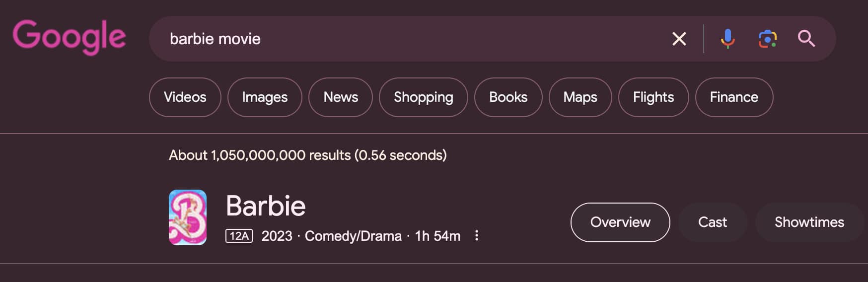View the Barbie Cast tab
Screen dimensions: 868x282
[x=713, y=222]
